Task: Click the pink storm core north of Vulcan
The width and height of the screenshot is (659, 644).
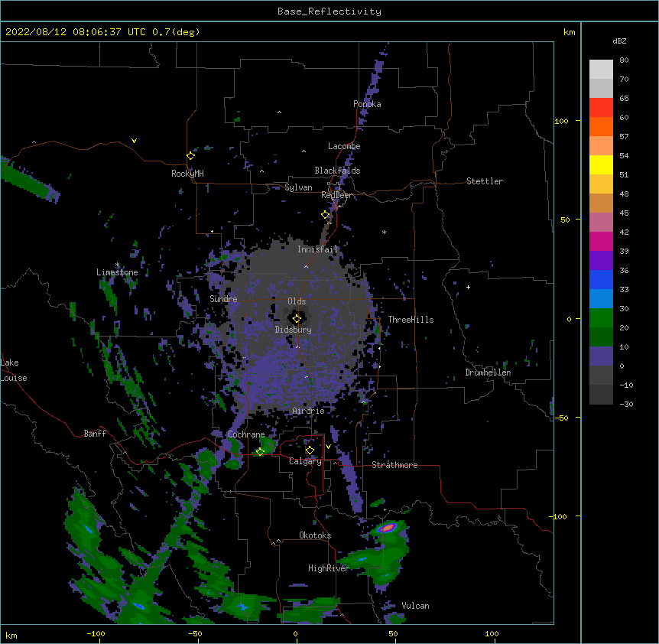Action: click(x=388, y=527)
